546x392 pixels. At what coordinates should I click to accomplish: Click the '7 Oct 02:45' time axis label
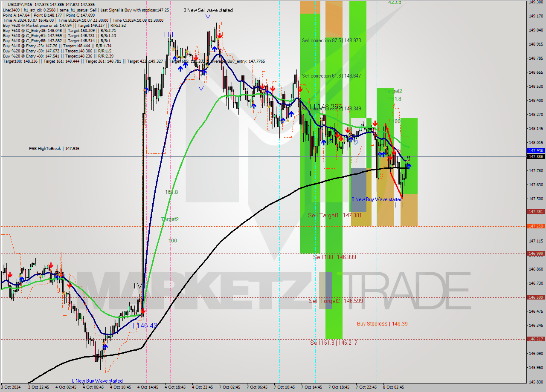[x=230, y=387]
